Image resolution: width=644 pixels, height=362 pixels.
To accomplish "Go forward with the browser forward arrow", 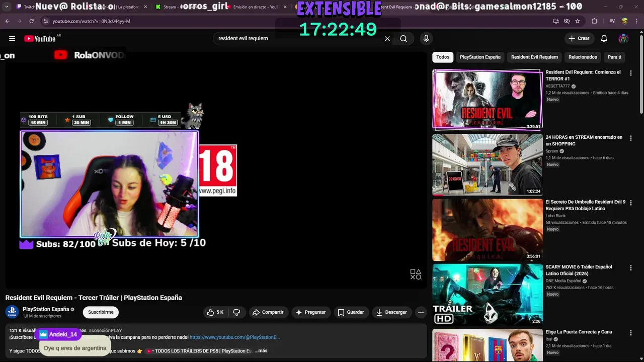I will 19,21.
